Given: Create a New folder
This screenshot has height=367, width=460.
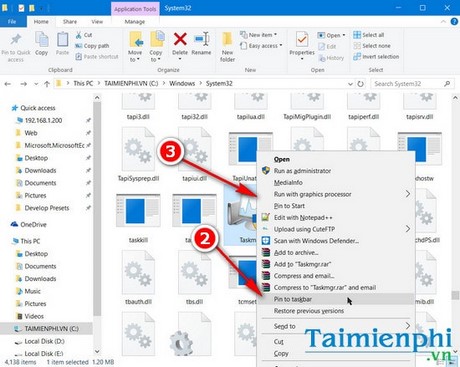Looking at the screenshot, I should tap(227, 47).
